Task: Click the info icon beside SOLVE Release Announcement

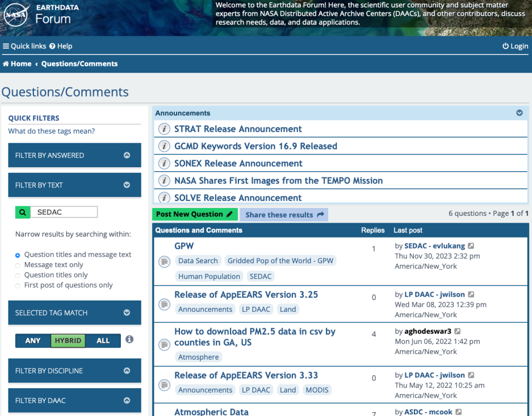Action: [164, 197]
